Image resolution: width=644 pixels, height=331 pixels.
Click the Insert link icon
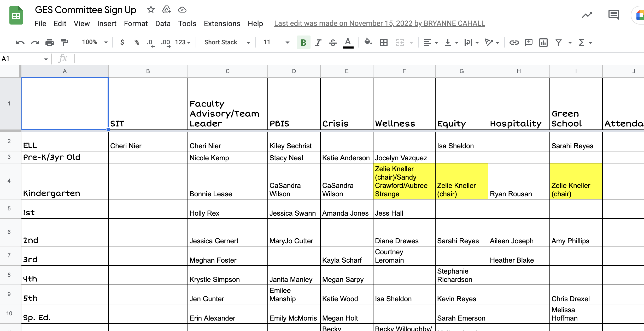point(514,42)
